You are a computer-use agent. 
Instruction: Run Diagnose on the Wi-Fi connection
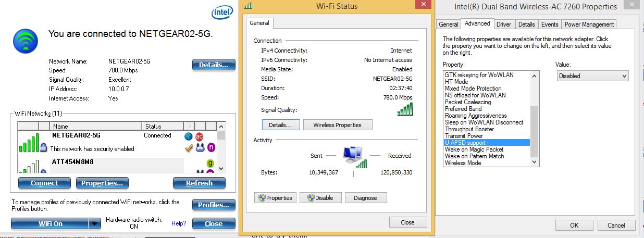(x=365, y=198)
